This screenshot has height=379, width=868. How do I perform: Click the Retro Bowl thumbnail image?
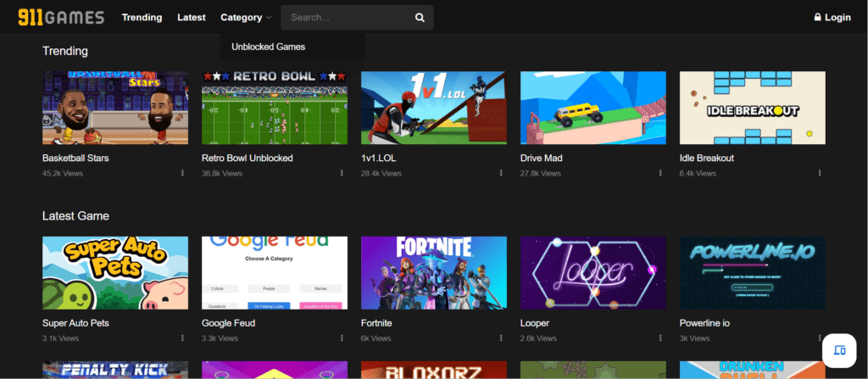click(275, 108)
